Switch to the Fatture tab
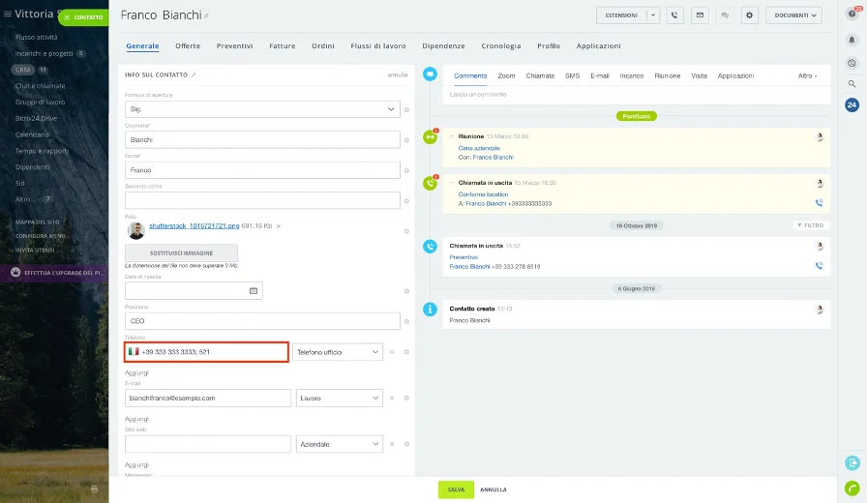Image resolution: width=868 pixels, height=503 pixels. [283, 45]
